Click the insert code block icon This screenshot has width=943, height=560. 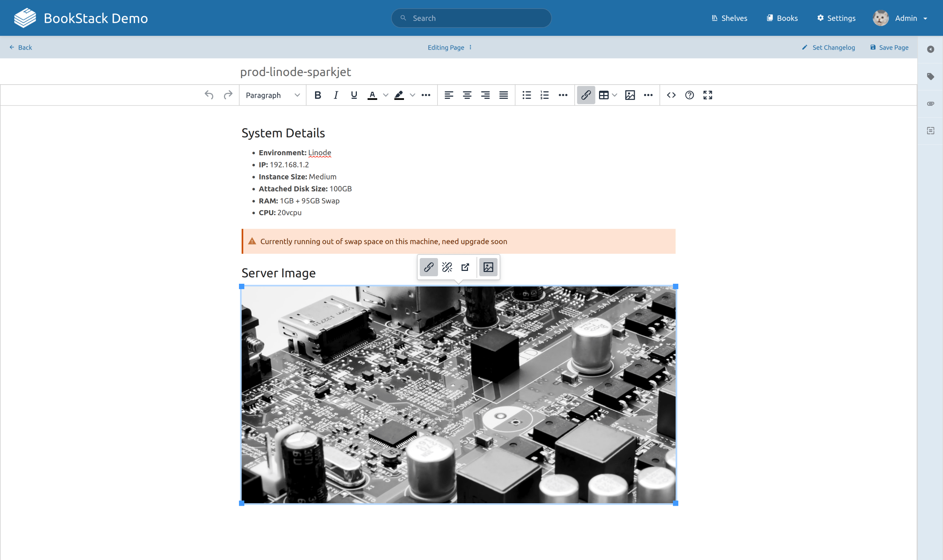(x=672, y=95)
